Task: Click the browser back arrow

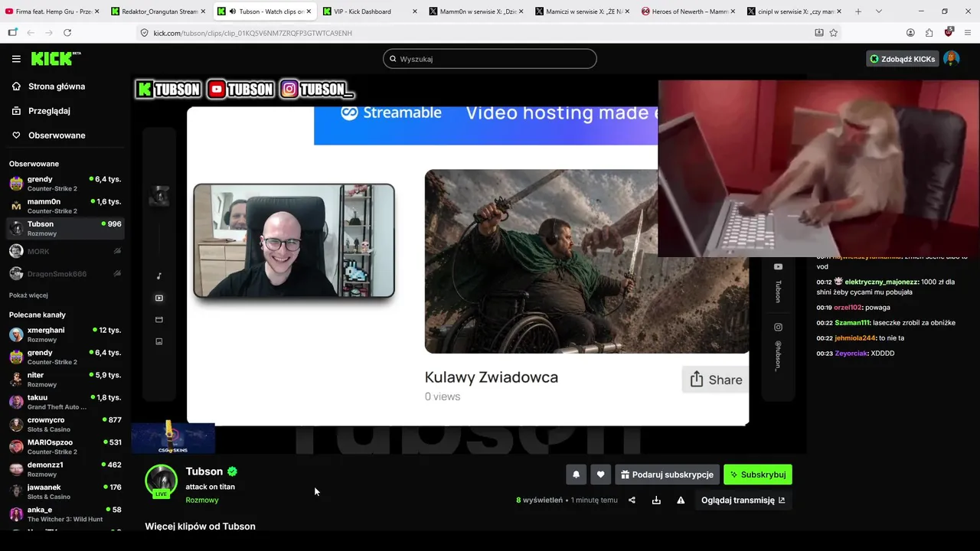Action: [x=31, y=33]
